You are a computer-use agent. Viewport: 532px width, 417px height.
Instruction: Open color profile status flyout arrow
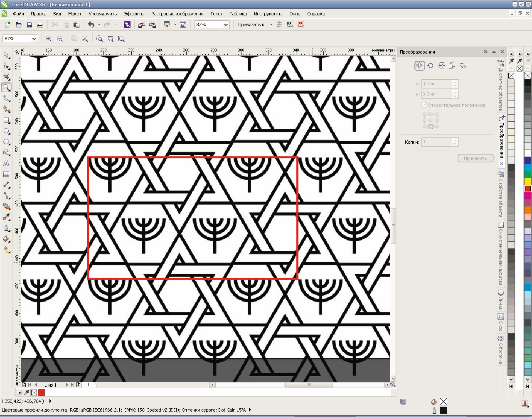[x=250, y=410]
